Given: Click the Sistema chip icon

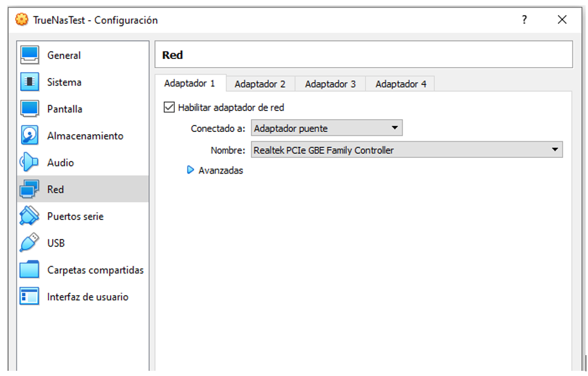Looking at the screenshot, I should (x=30, y=82).
